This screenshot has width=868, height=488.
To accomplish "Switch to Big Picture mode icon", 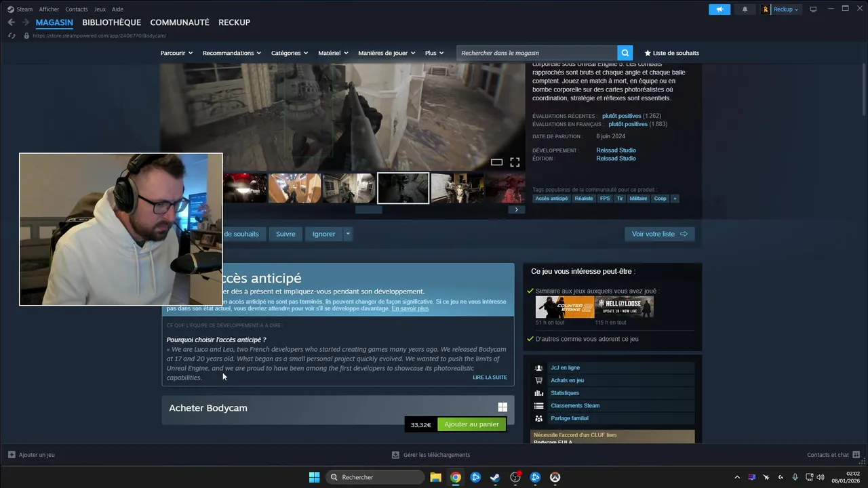I will tap(813, 9).
